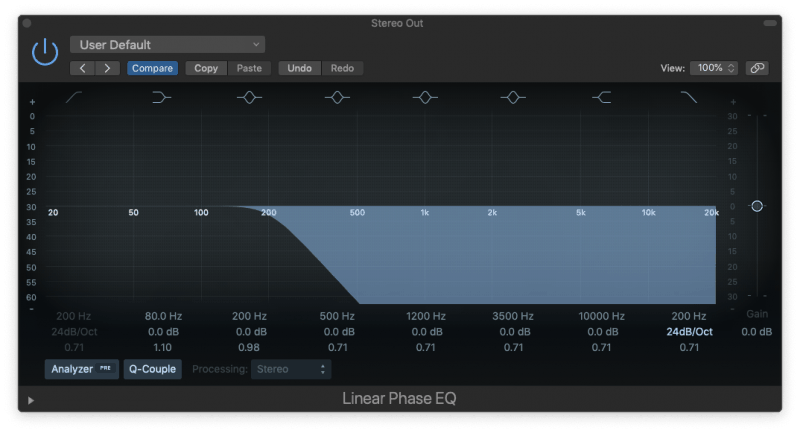
Task: Open the User Default preset menu
Action: click(167, 45)
